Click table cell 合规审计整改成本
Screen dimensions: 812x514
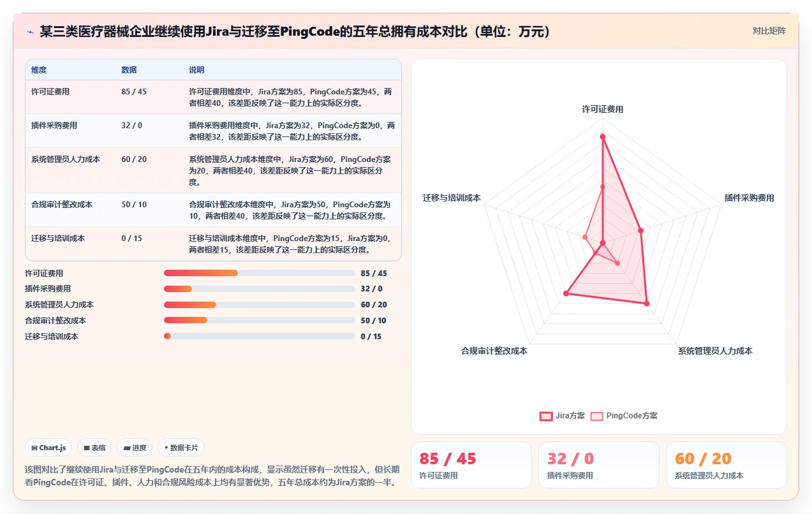point(62,205)
